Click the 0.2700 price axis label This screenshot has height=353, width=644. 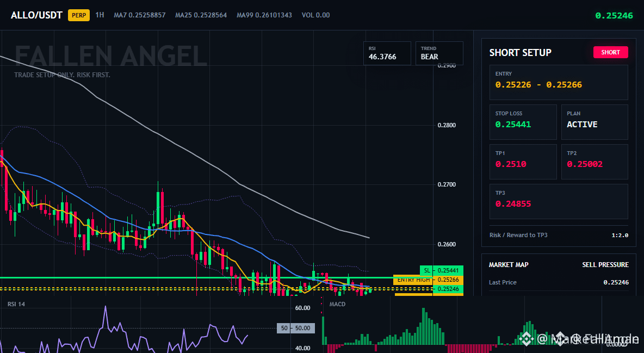(x=447, y=184)
